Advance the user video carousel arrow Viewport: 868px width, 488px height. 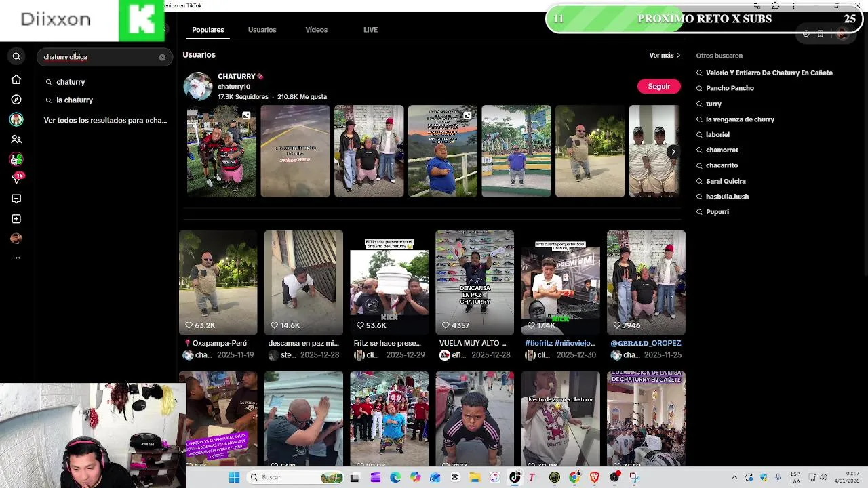click(672, 152)
